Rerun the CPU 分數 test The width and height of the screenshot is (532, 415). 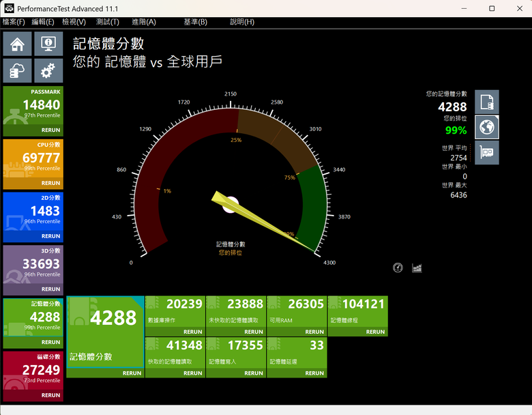pyautogui.click(x=50, y=183)
